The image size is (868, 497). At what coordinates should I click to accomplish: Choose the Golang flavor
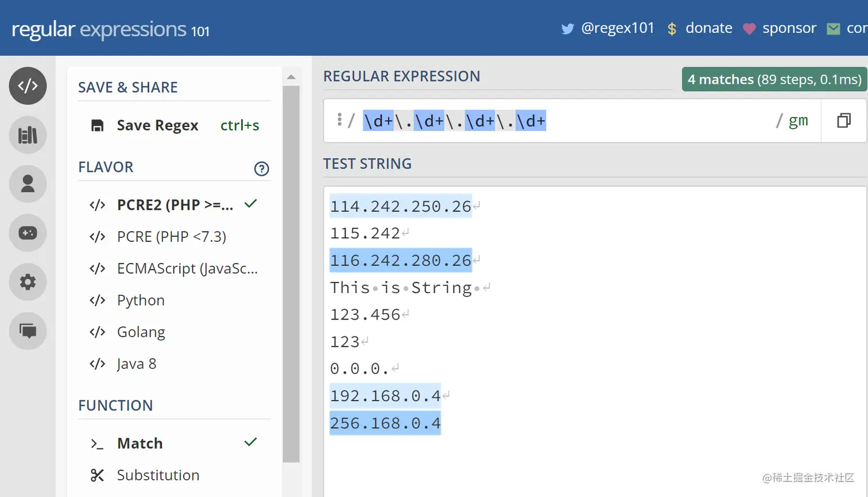[x=141, y=332]
